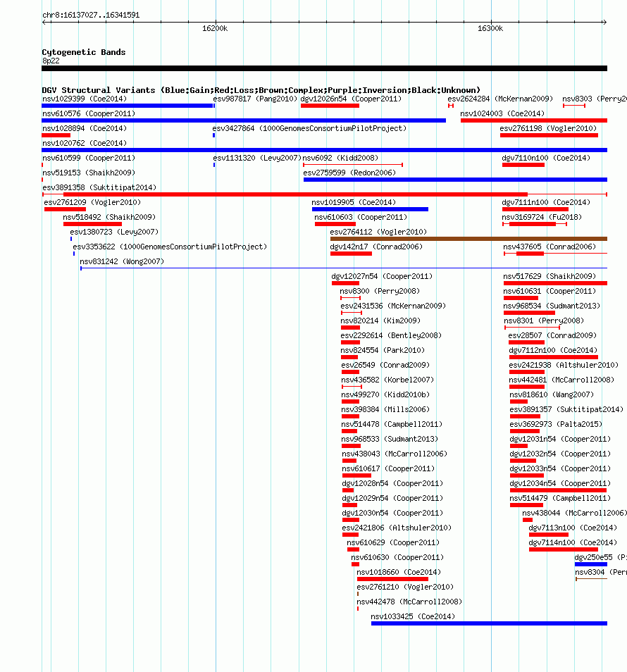The width and height of the screenshot is (627, 672).
Task: Click esv2421806 (Altshuler2010) label
Action: pos(397,528)
